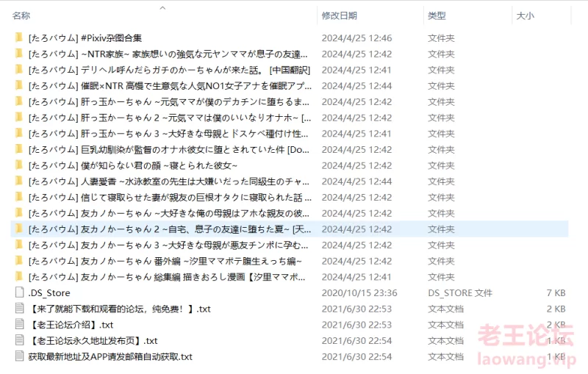
Task: Click folder icon for 人妻愛香 row
Action: coord(19,181)
